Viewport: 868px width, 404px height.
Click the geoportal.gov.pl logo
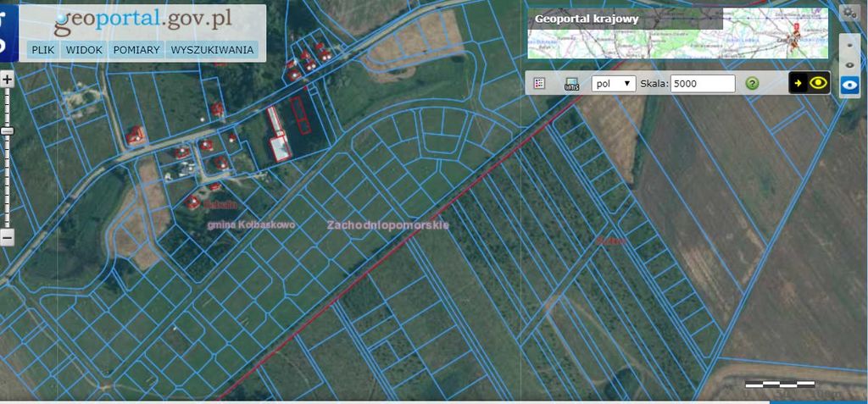pyautogui.click(x=142, y=19)
